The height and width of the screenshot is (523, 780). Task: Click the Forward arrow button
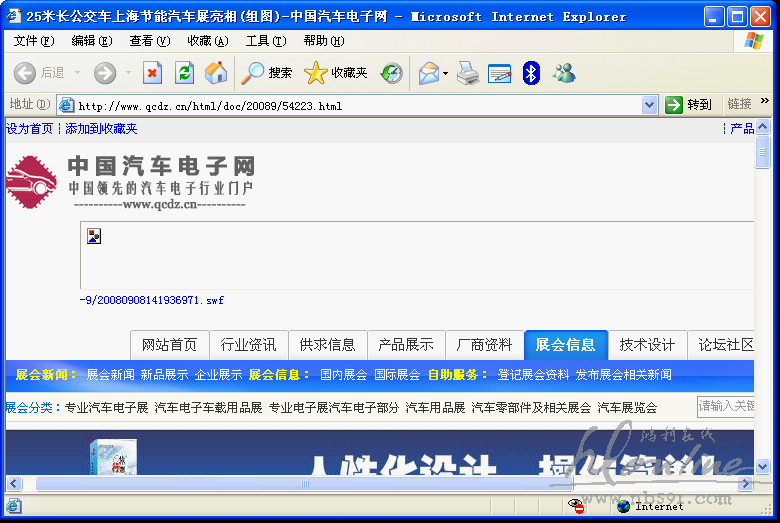[104, 73]
